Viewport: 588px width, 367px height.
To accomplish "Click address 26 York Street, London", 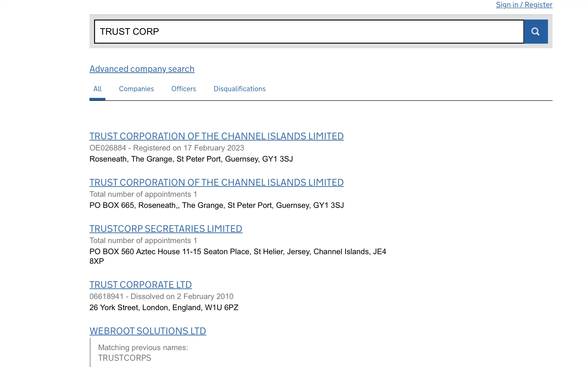I will click(x=164, y=307).
